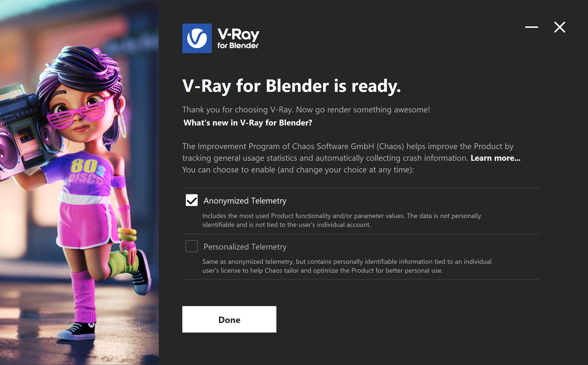588x365 pixels.
Task: Click the Personalized Telemetry label text
Action: pos(245,247)
